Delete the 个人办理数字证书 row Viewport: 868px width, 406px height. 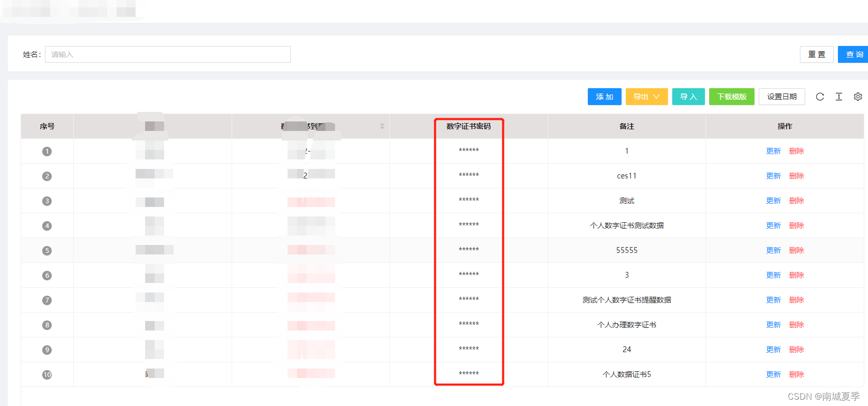pos(797,325)
